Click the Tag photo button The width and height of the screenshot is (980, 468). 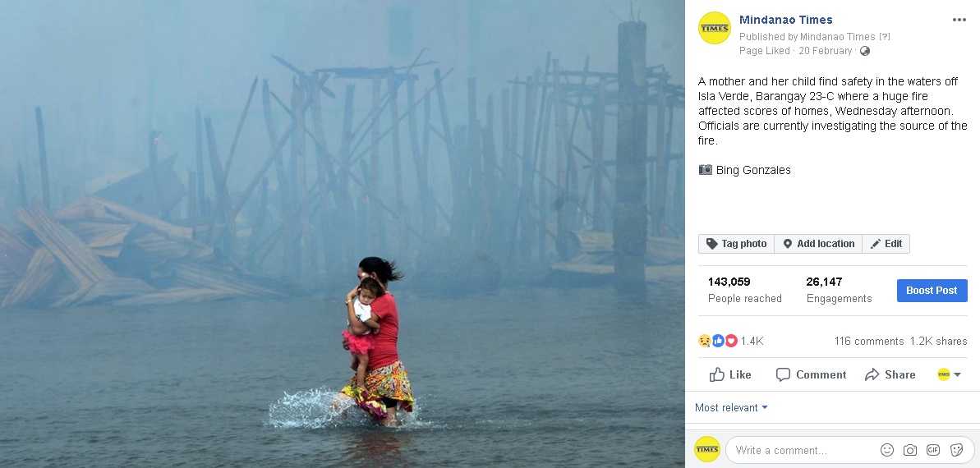pos(736,244)
